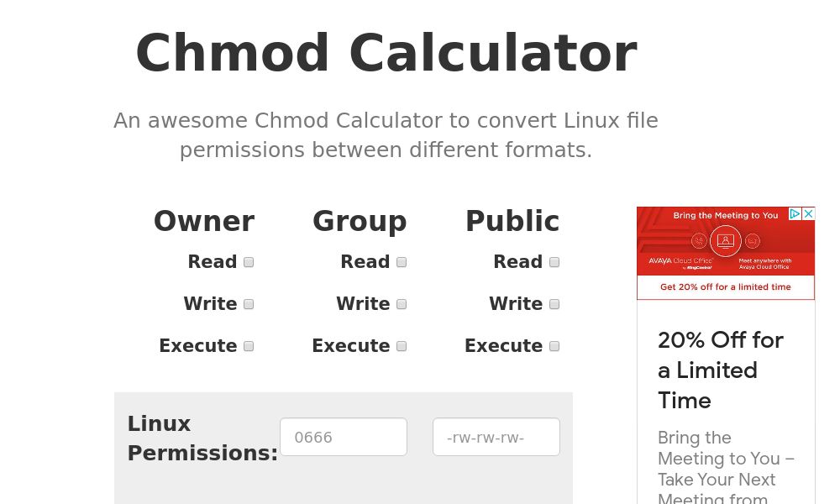Click the RingCentral logo in the advertisement
The height and width of the screenshot is (504, 840).
(x=700, y=268)
